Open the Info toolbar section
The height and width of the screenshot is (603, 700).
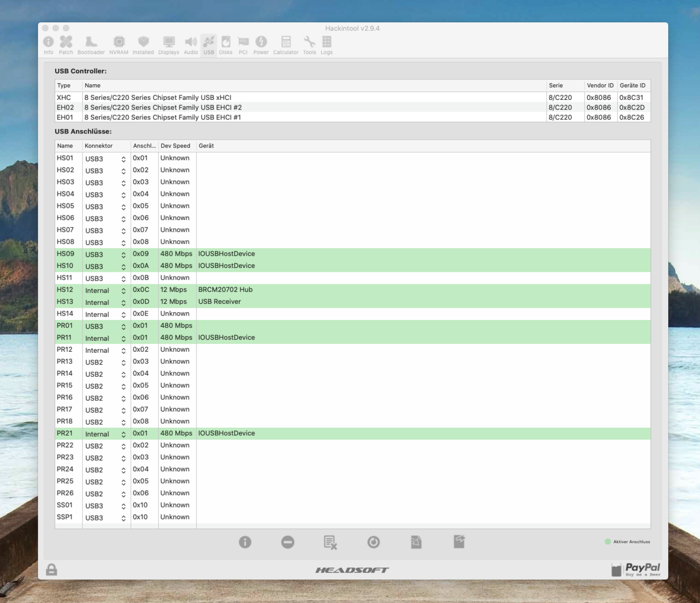49,45
